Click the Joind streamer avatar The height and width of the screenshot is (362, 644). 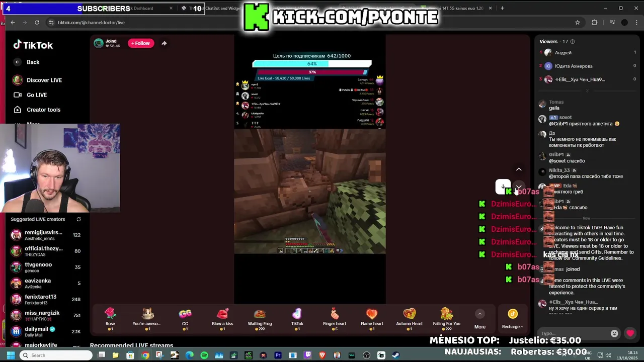[x=99, y=43]
